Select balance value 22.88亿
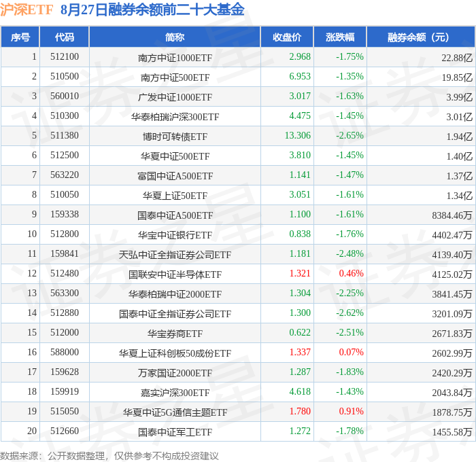 (457, 58)
